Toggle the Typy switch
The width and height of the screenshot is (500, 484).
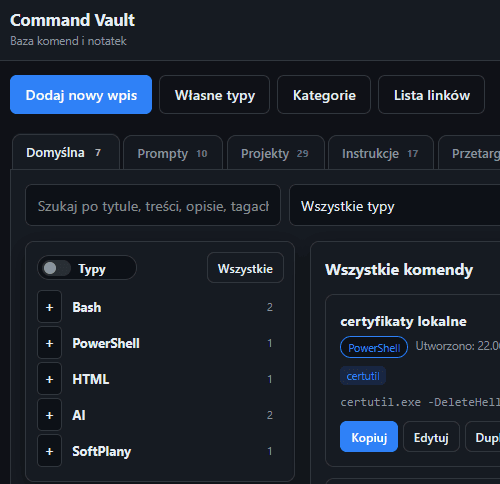(57, 268)
